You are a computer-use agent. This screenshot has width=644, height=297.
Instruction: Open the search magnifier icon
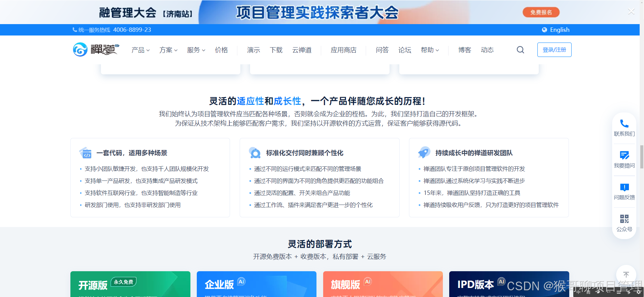pyautogui.click(x=520, y=50)
